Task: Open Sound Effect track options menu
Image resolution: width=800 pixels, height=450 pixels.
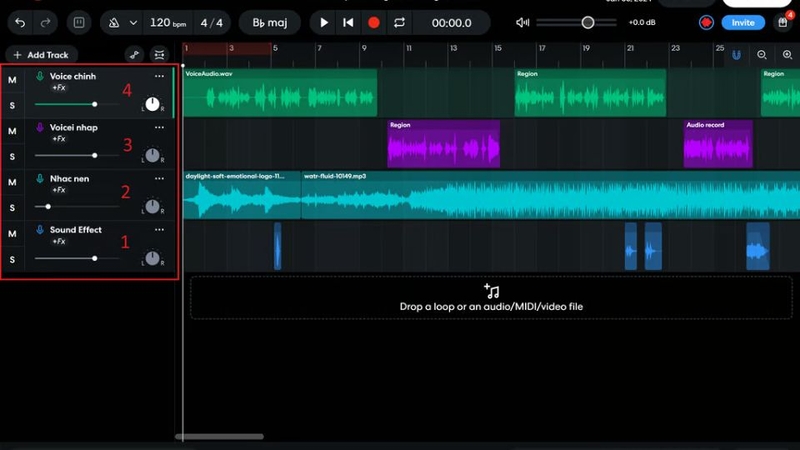Action: pos(159,230)
